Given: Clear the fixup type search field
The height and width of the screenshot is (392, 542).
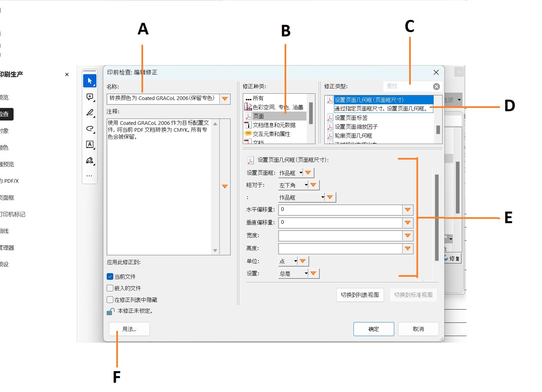Looking at the screenshot, I should point(437,86).
